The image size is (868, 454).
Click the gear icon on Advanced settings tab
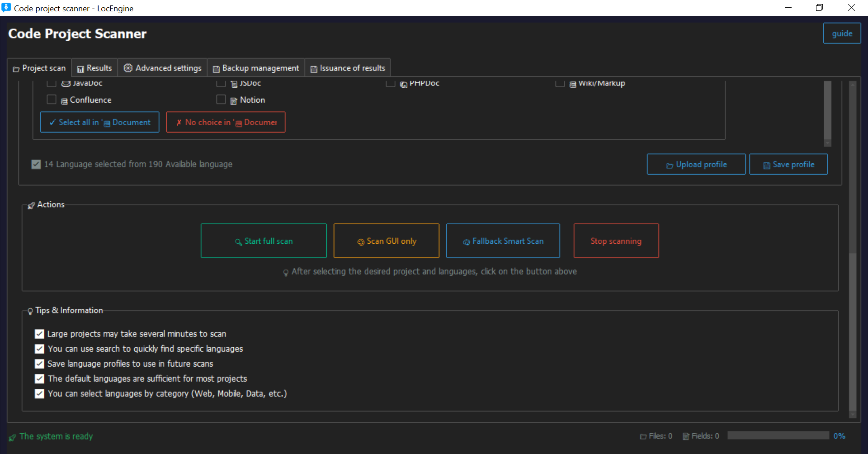(x=128, y=68)
